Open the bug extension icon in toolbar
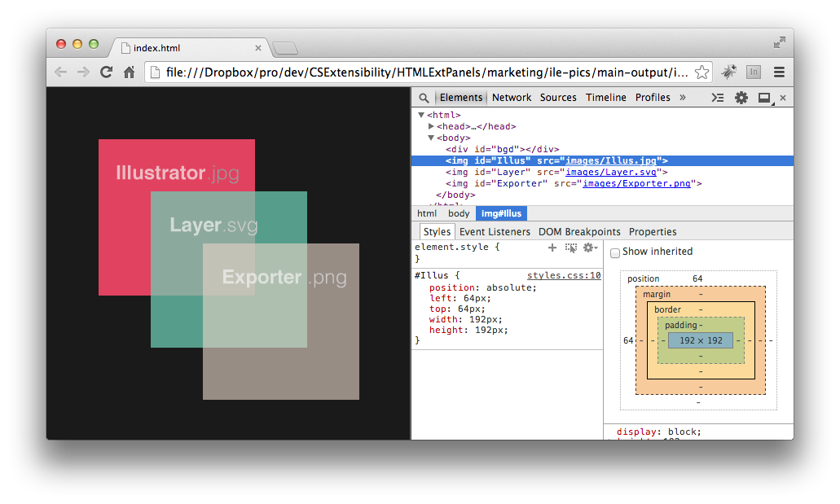The image size is (840, 504). pos(729,72)
